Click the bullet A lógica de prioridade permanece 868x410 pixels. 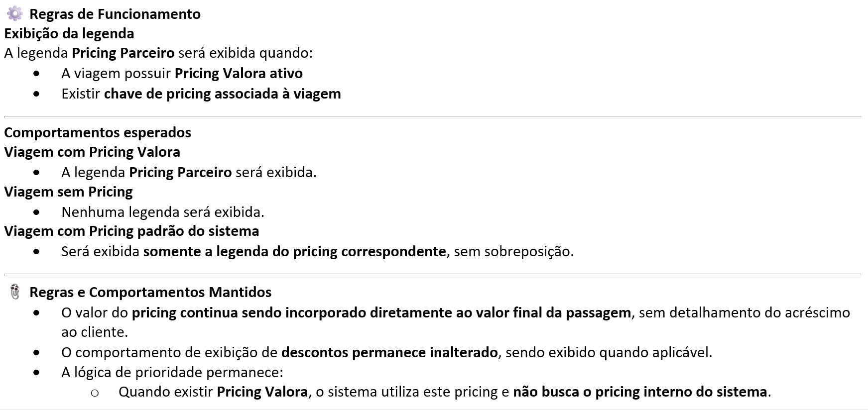(x=172, y=372)
